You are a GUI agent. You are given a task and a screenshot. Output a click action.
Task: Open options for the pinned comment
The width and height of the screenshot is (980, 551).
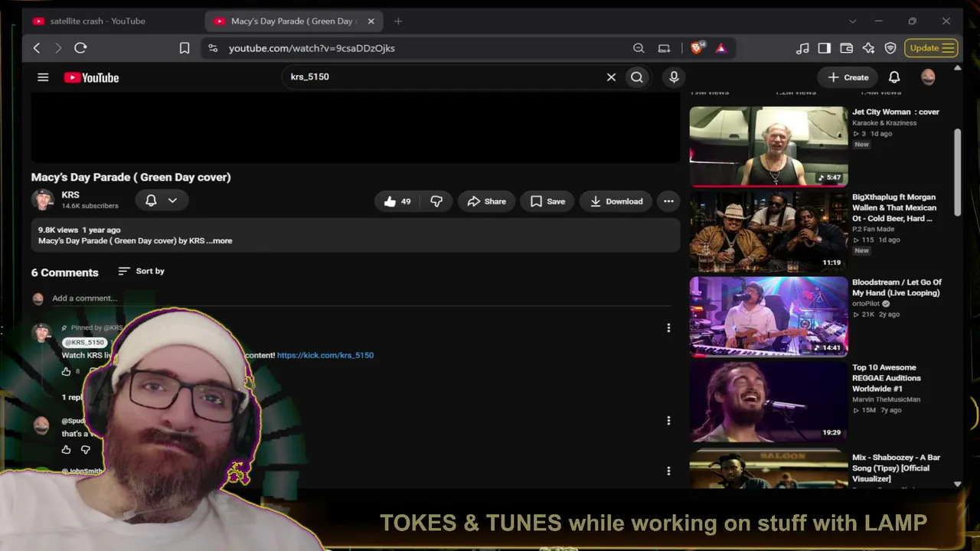668,328
